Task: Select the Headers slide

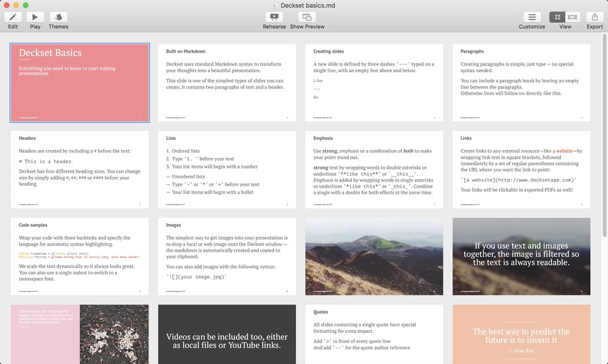Action: (80, 170)
